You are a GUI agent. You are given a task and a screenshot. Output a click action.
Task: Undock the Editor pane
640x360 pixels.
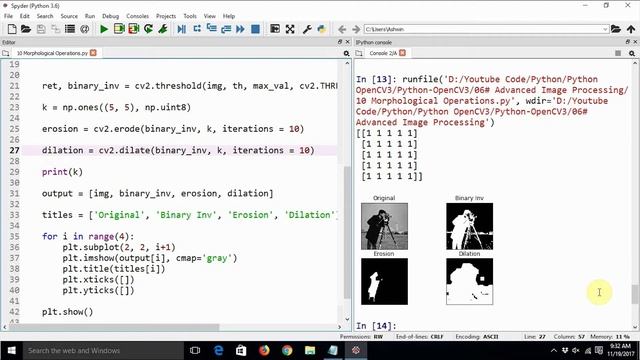pyautogui.click(x=340, y=42)
